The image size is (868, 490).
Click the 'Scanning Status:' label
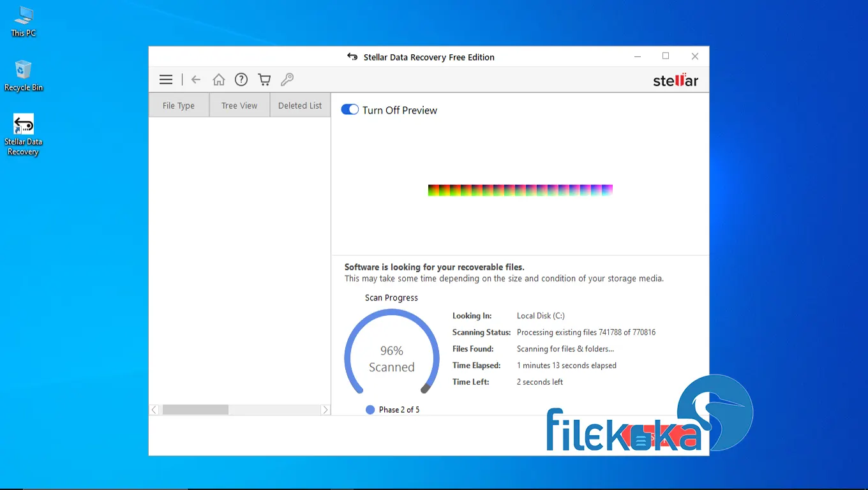click(x=482, y=332)
